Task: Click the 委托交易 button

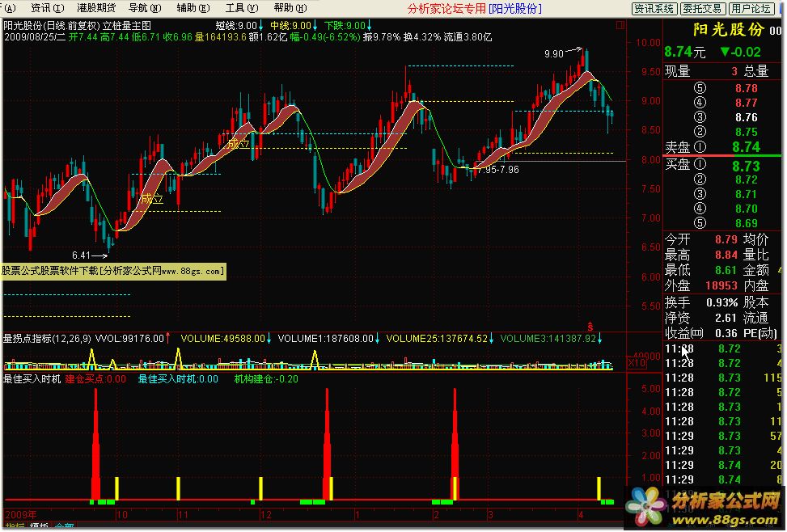Action: [x=702, y=9]
